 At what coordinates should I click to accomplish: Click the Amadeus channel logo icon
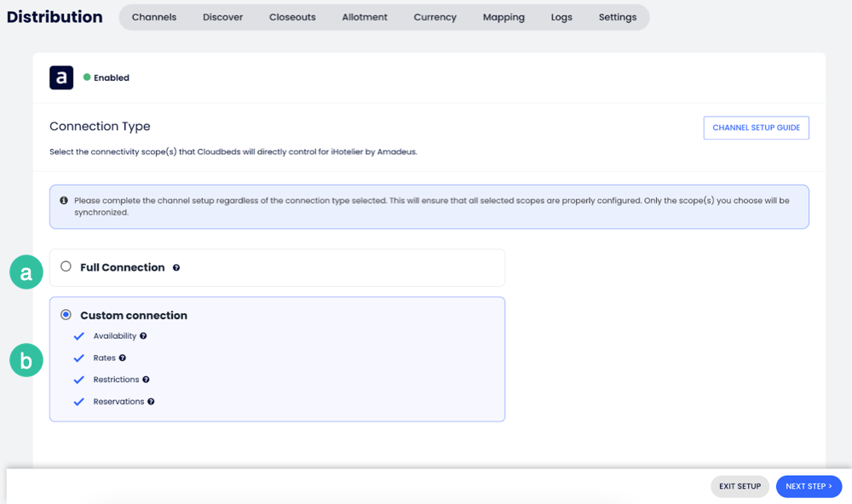pos(61,77)
